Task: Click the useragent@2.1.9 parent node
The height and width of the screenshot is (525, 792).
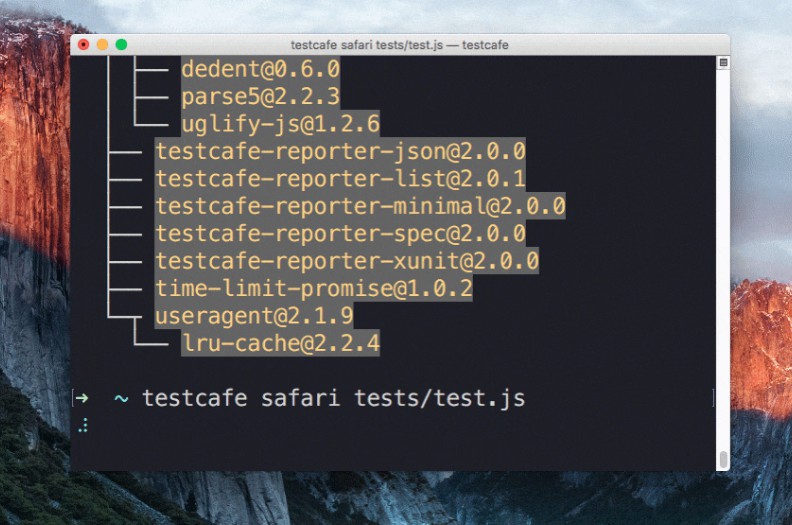Action: 254,316
